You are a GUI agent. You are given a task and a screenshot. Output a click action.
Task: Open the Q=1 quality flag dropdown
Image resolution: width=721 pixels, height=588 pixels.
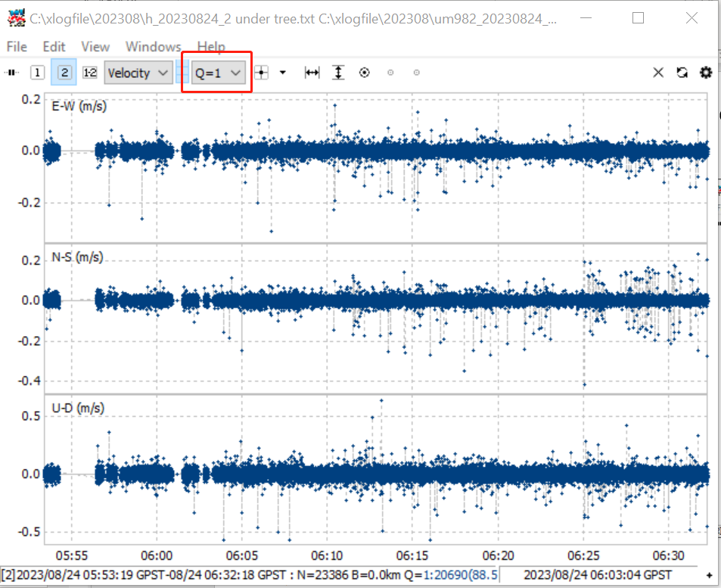click(x=219, y=73)
